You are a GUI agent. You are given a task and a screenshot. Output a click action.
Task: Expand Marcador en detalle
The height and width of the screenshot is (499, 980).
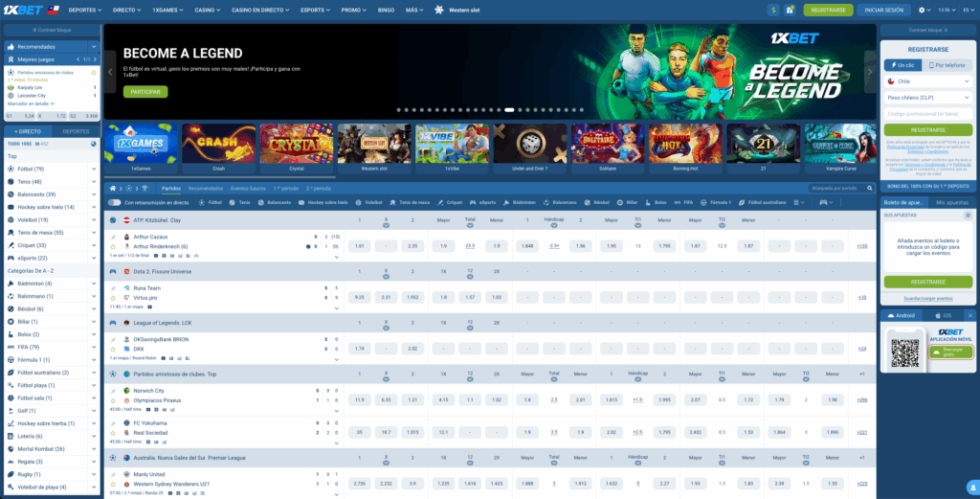32,103
